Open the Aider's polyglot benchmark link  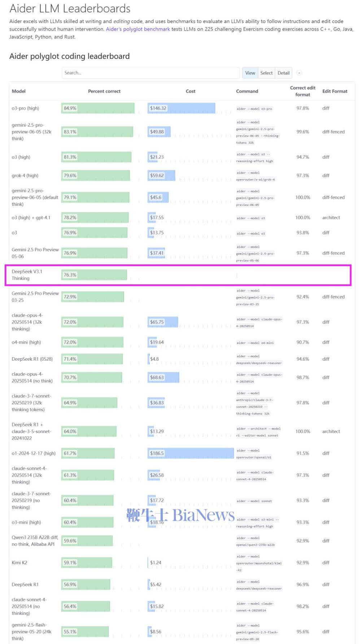click(x=138, y=29)
